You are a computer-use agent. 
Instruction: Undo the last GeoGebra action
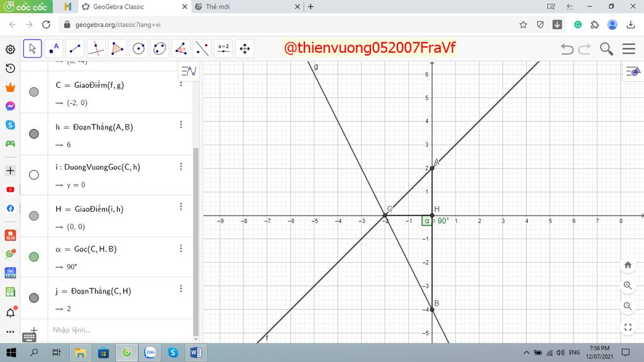pos(567,49)
